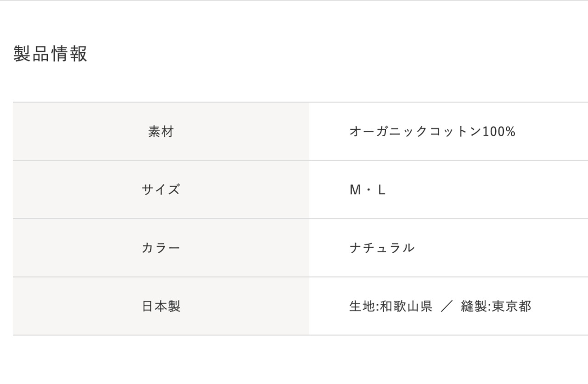This screenshot has height=384, width=588.
Task: Click the dot separator between M and L
Action: (x=368, y=190)
